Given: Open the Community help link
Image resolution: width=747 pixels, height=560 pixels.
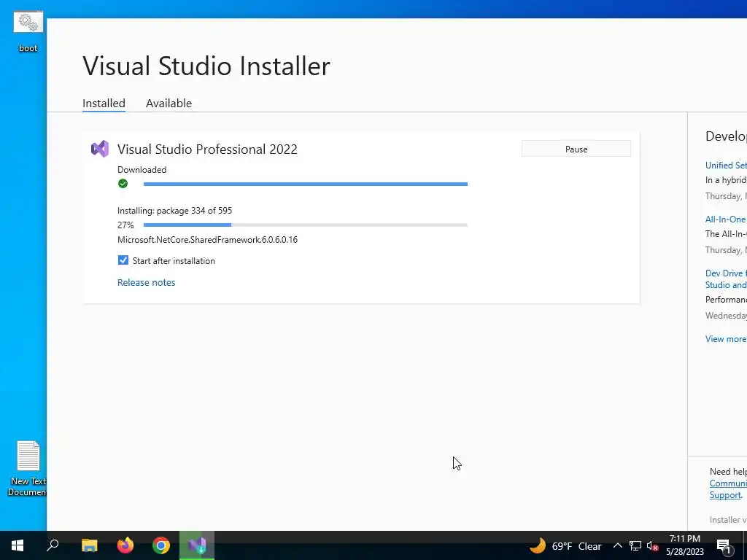Looking at the screenshot, I should click(729, 483).
